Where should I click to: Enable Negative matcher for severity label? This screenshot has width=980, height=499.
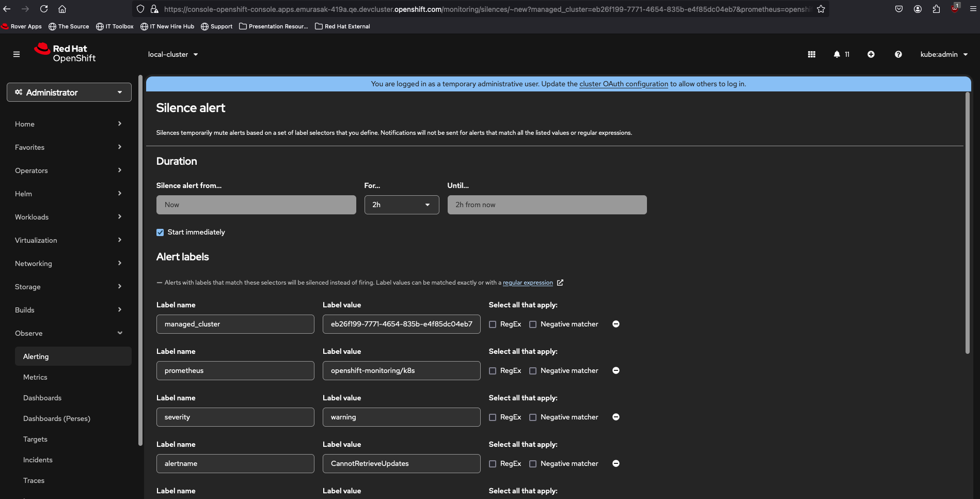tap(533, 417)
